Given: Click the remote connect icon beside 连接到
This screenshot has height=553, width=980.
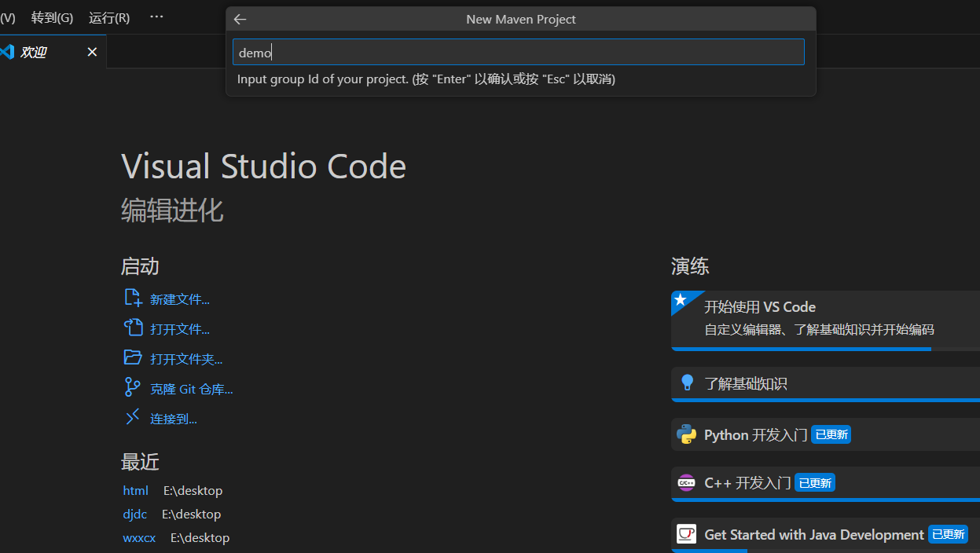Looking at the screenshot, I should (x=133, y=417).
